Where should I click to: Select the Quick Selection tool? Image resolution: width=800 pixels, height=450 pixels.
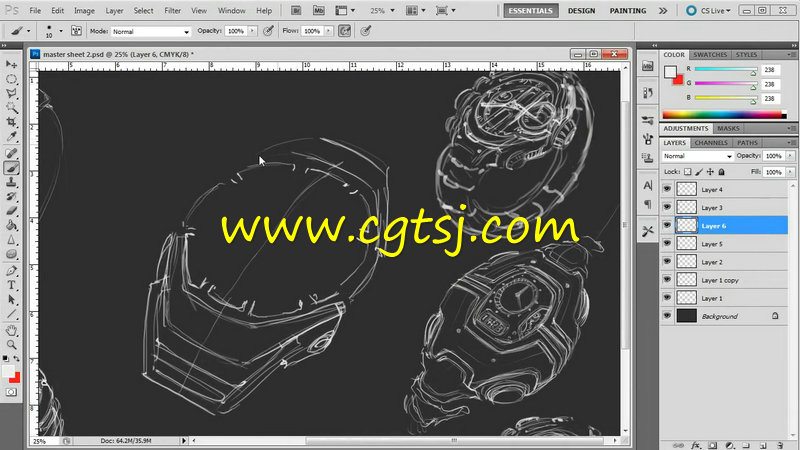11,108
